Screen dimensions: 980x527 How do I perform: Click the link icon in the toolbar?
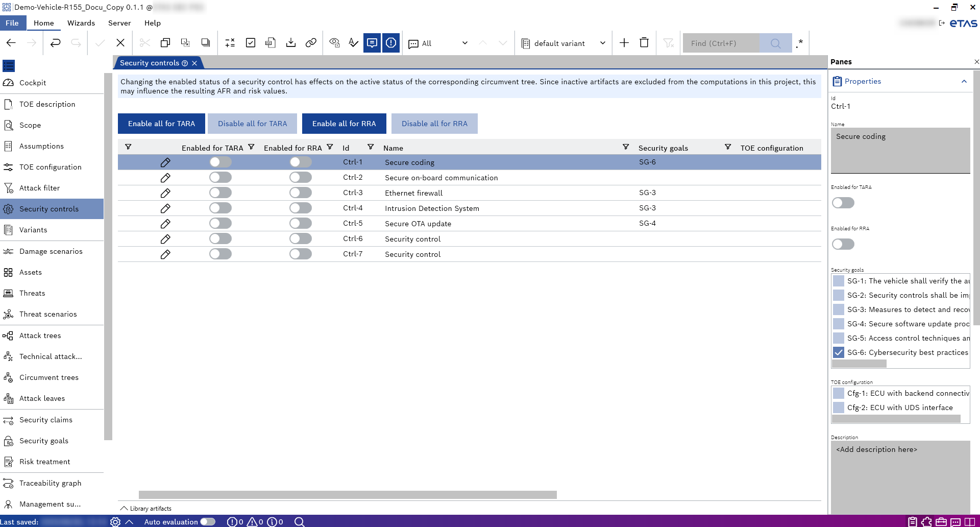tap(311, 43)
